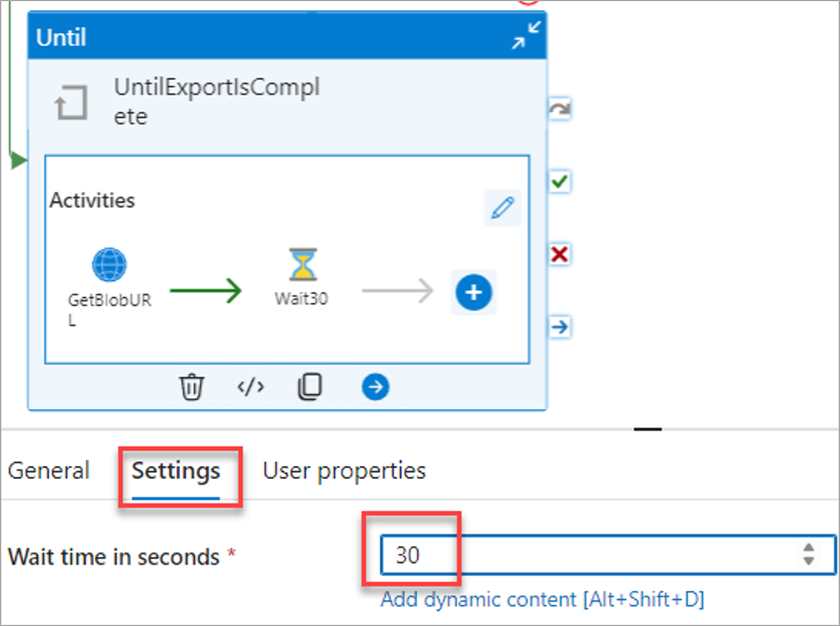Collapse the Until activity box
This screenshot has width=840, height=626.
[527, 35]
